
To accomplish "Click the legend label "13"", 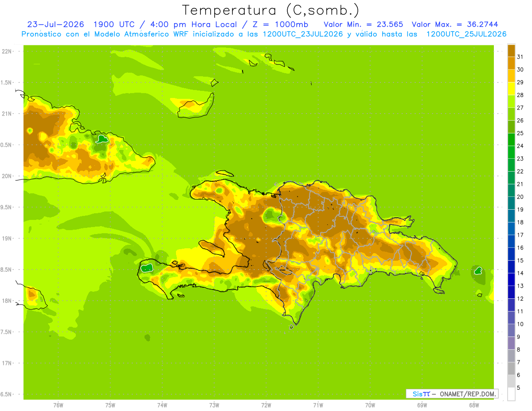I will pyautogui.click(x=520, y=286).
